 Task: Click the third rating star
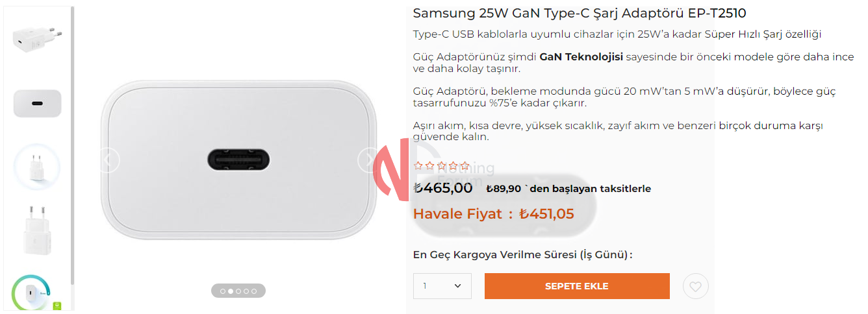tap(441, 166)
